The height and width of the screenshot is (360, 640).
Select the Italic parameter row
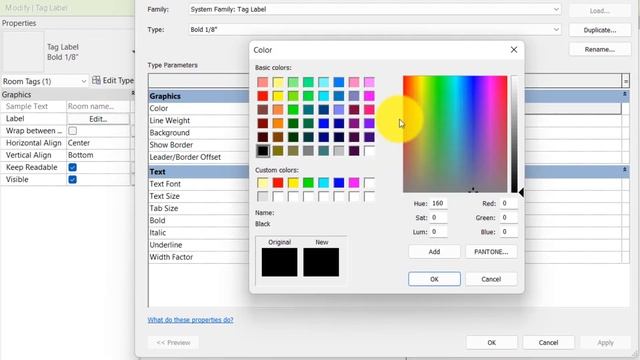[x=198, y=233]
